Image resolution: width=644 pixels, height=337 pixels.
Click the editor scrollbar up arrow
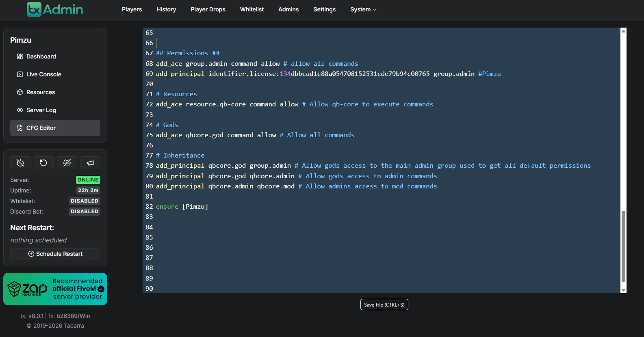[623, 31]
